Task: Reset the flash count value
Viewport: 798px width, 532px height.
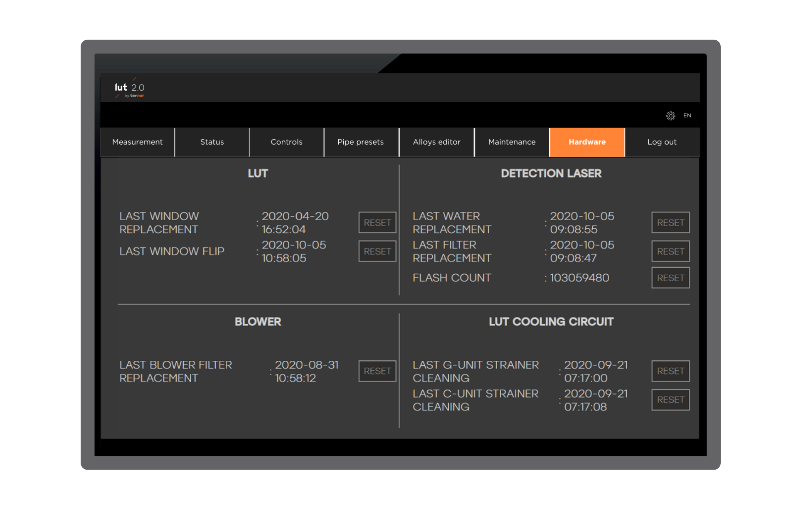Action: [670, 278]
